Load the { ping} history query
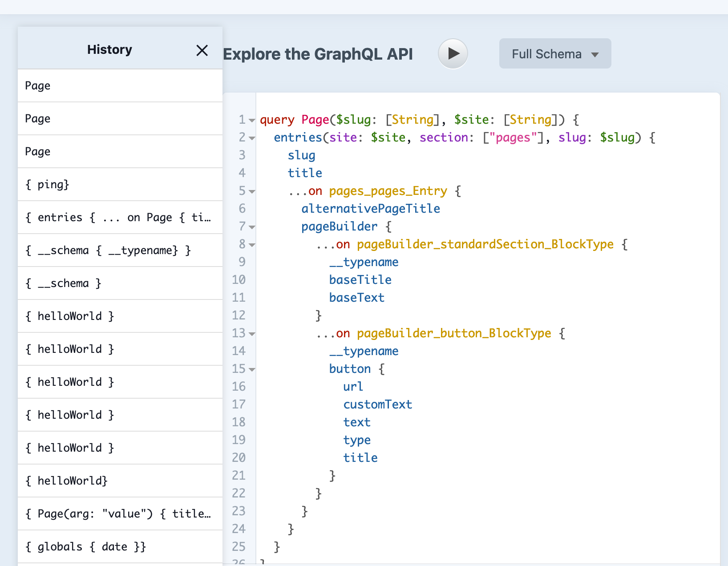Viewport: 728px width, 566px height. 120,184
